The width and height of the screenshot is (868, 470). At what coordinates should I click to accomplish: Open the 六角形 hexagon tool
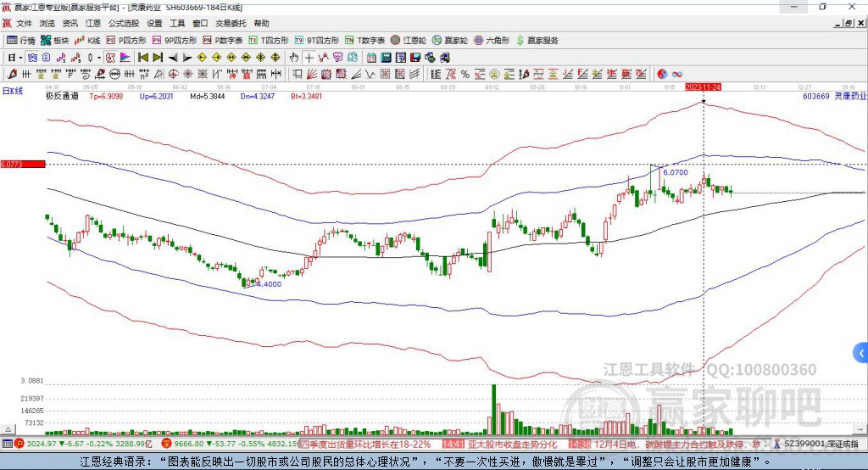[x=492, y=41]
